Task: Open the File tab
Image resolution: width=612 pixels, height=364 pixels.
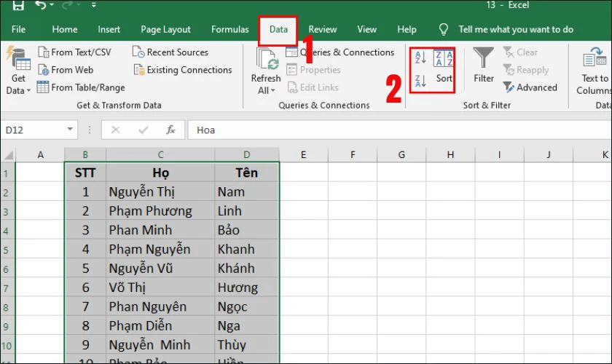Action: coord(18,29)
